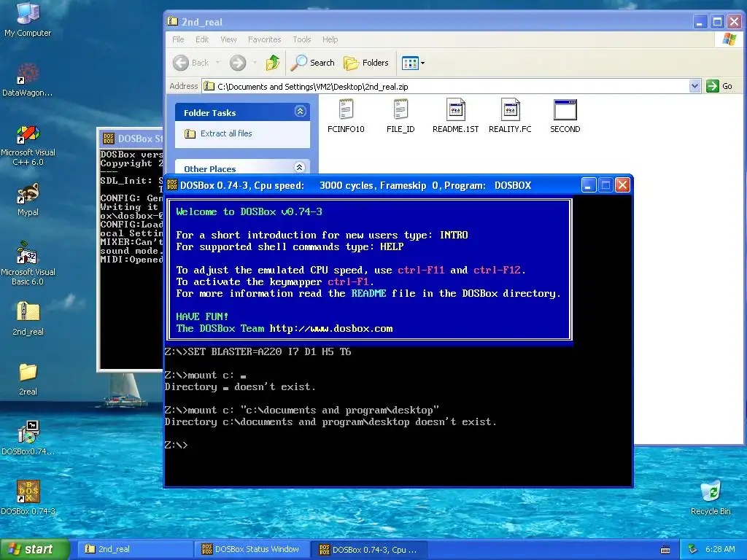Click the Z:\> command prompt line
The height and width of the screenshot is (560, 747).
[x=177, y=446]
